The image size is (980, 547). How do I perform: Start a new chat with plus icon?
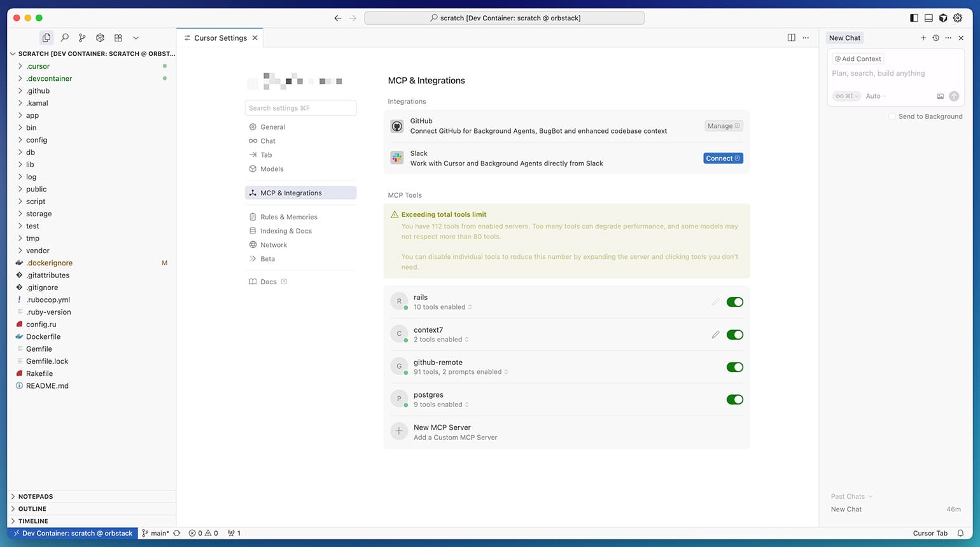coord(923,38)
